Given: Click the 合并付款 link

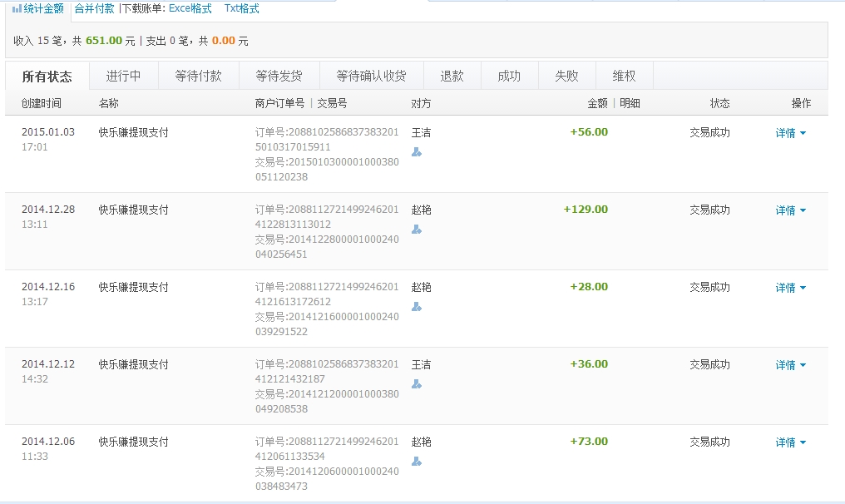Looking at the screenshot, I should pos(94,8).
